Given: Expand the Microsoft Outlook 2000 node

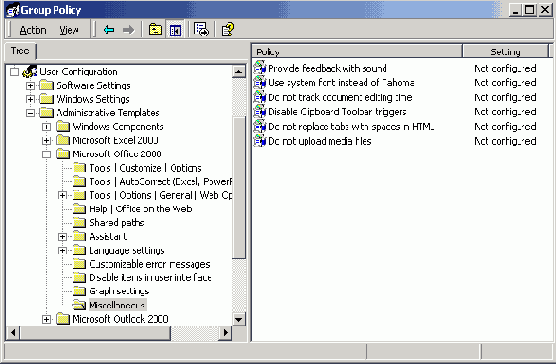Looking at the screenshot, I should click(46, 319).
